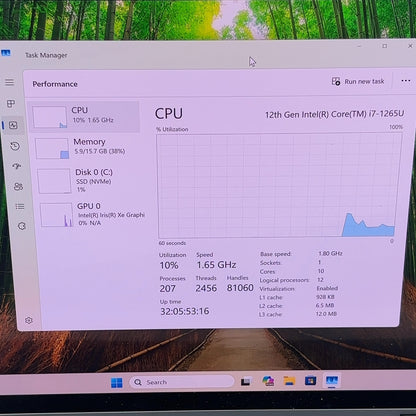Open the Users page icon
The image size is (416, 416).
(18, 186)
